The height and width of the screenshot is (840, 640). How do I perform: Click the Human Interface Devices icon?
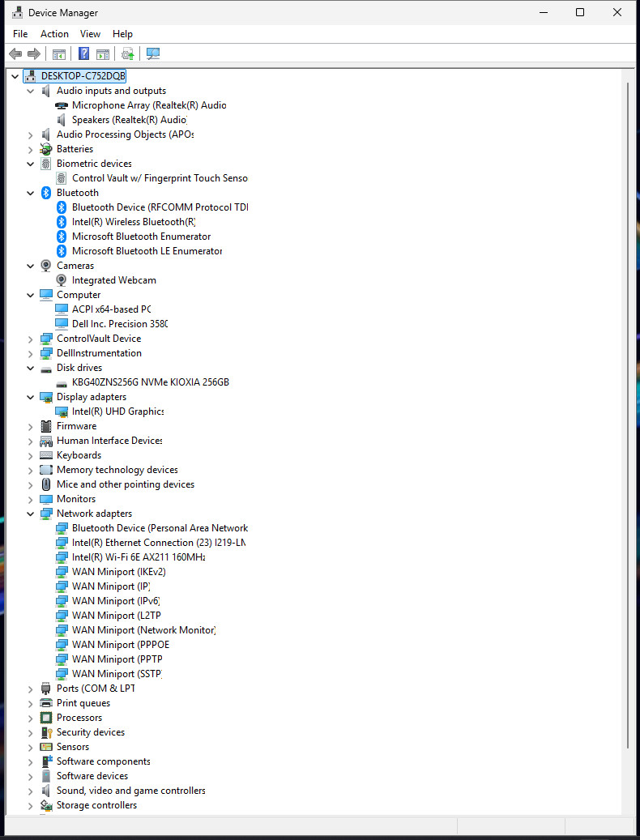click(x=46, y=441)
